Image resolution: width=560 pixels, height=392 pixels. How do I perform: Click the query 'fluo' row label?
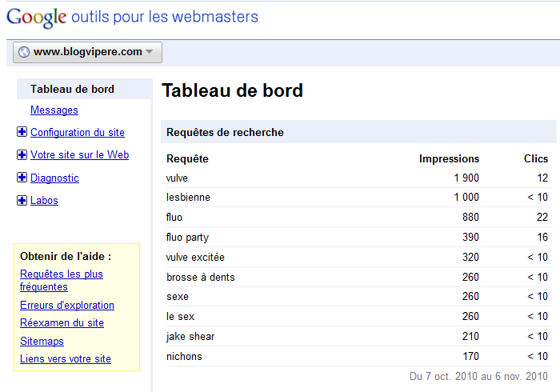coord(174,217)
